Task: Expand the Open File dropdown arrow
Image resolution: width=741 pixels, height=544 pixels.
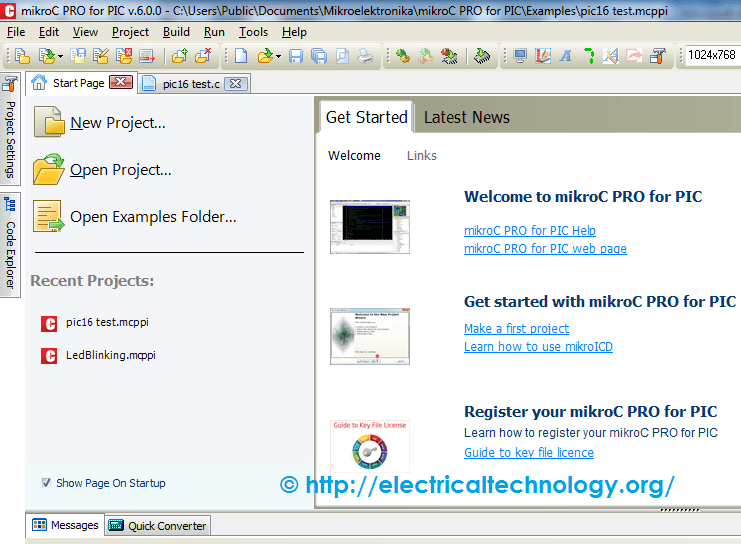Action: (278, 57)
